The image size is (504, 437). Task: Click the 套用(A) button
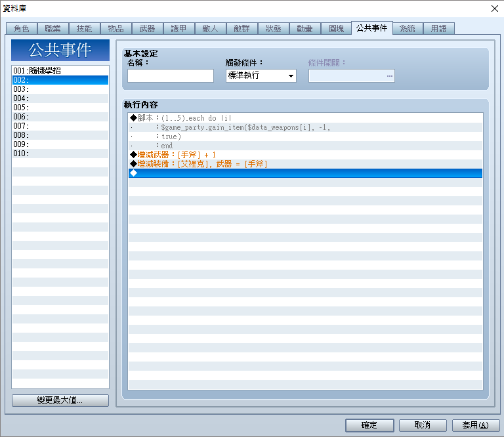coord(476,425)
